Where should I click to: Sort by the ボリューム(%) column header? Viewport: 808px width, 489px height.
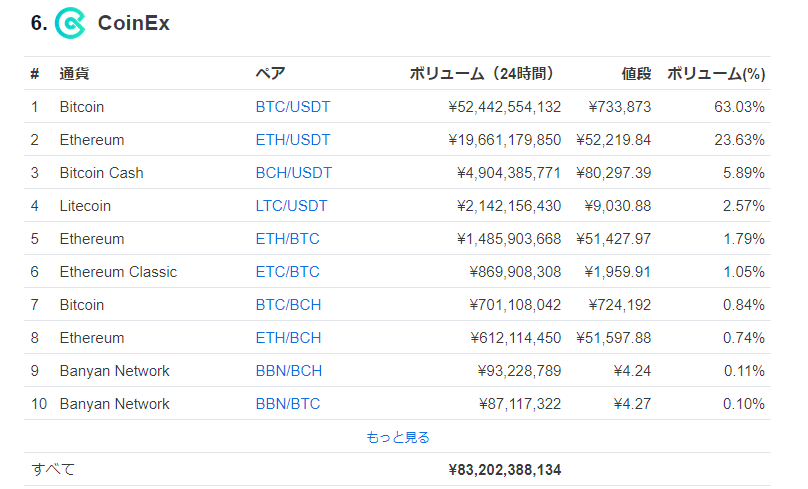point(716,74)
